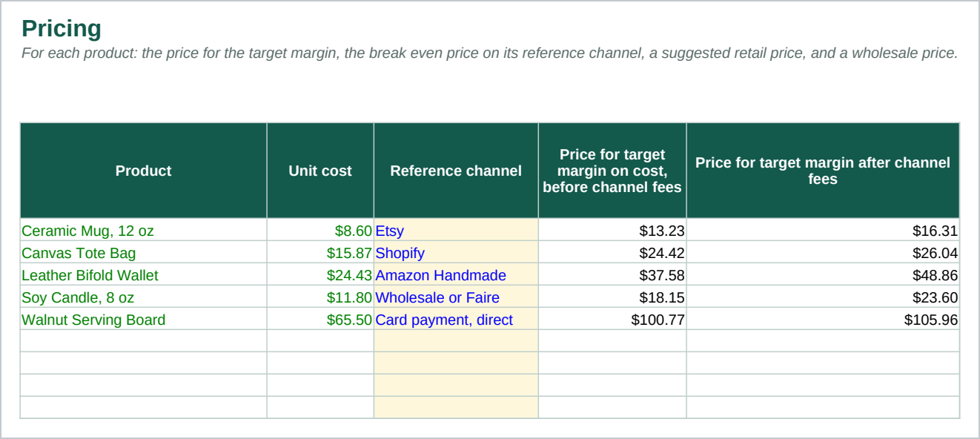Select the $65.50 unit cost cell

click(320, 319)
